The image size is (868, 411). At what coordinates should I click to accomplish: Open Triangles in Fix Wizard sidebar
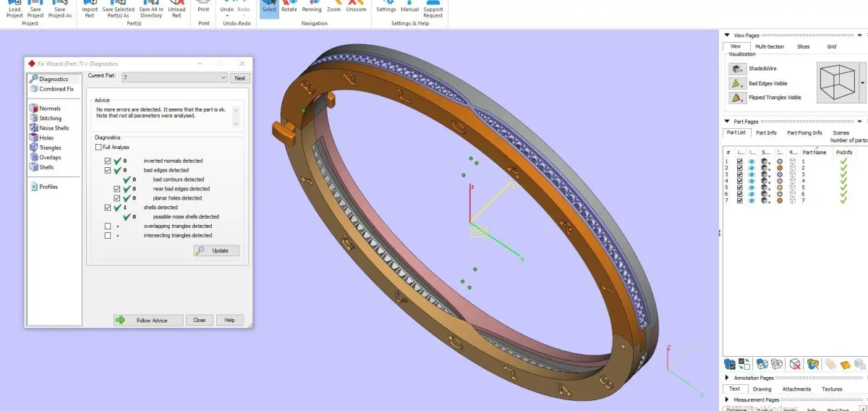click(46, 148)
